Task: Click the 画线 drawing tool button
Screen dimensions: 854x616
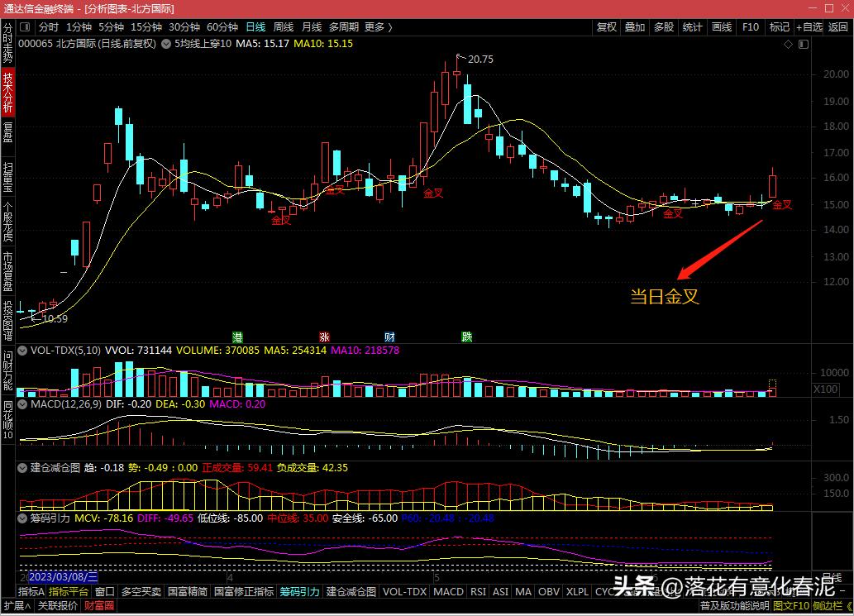Action: (721, 27)
